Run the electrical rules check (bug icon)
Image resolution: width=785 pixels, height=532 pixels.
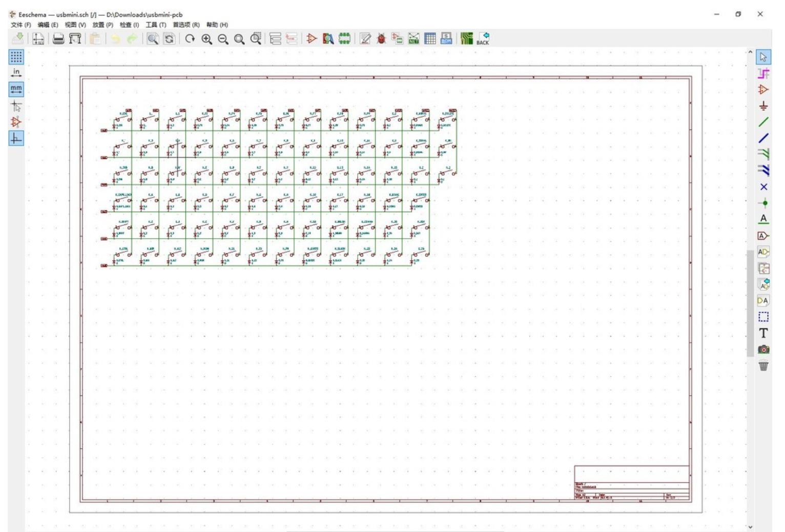(382, 39)
